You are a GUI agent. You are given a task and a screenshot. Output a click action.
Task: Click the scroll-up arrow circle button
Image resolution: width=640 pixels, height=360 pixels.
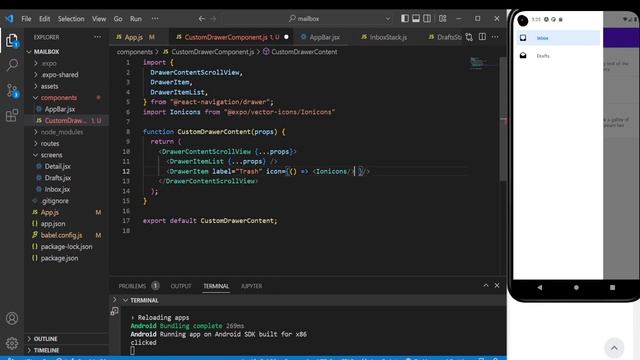pos(614,348)
